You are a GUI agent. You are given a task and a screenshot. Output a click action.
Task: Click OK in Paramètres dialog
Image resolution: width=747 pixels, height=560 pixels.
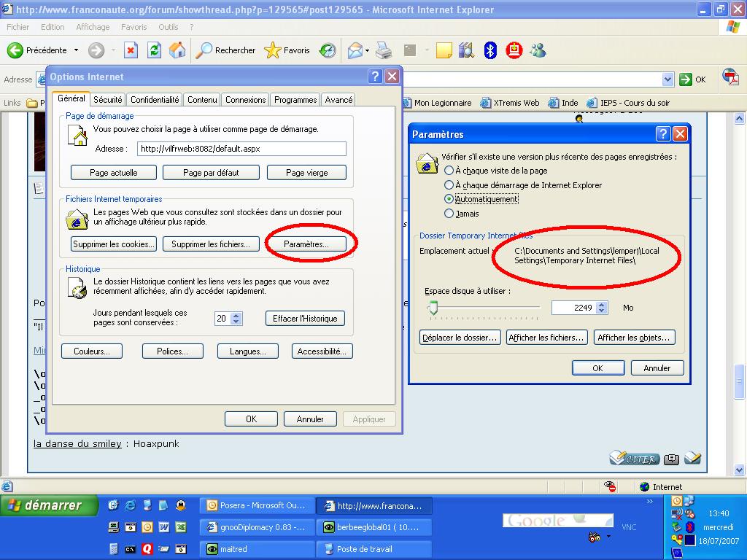coord(598,368)
